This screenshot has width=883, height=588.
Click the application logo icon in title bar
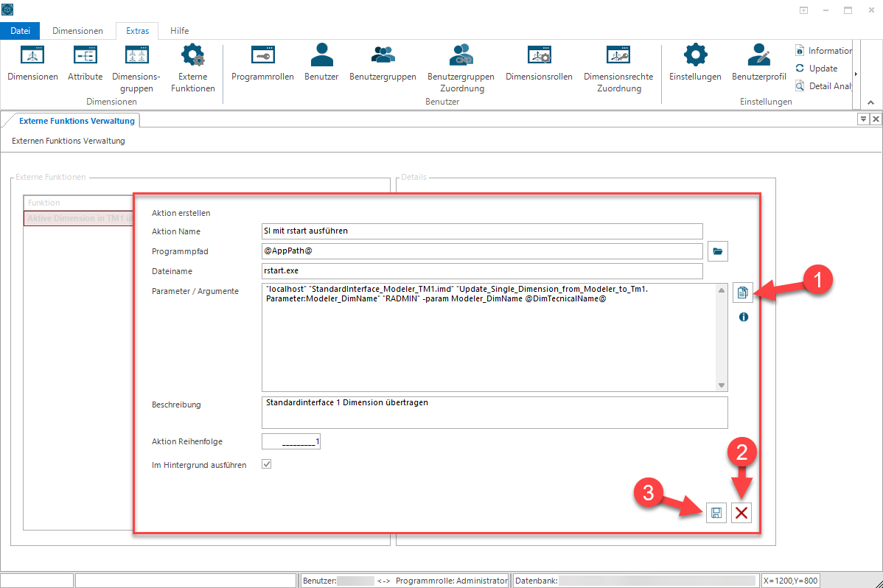7,9
